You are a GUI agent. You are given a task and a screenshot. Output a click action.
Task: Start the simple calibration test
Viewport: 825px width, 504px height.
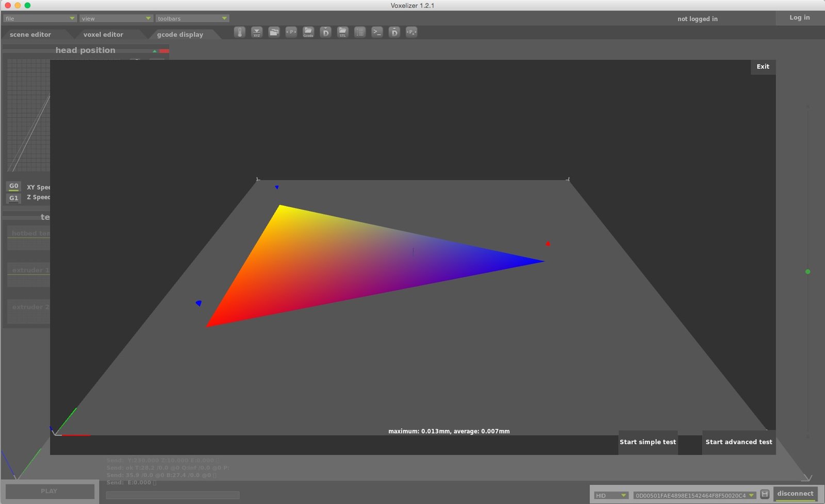[x=648, y=442]
